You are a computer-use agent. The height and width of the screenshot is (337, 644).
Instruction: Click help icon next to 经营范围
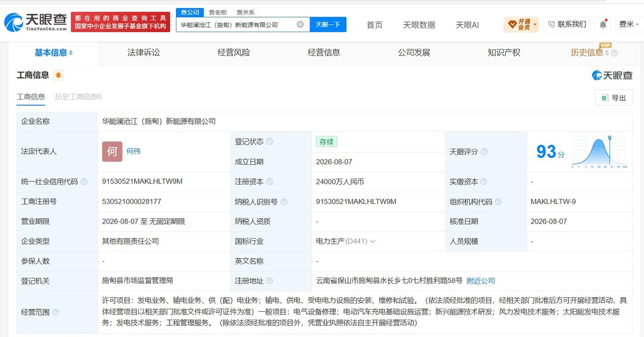pyautogui.click(x=56, y=312)
